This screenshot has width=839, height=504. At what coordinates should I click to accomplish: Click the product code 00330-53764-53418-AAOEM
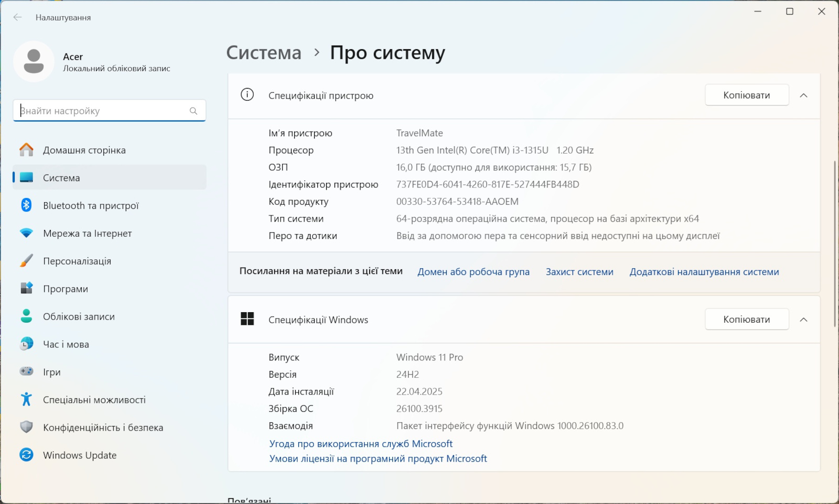coord(457,202)
